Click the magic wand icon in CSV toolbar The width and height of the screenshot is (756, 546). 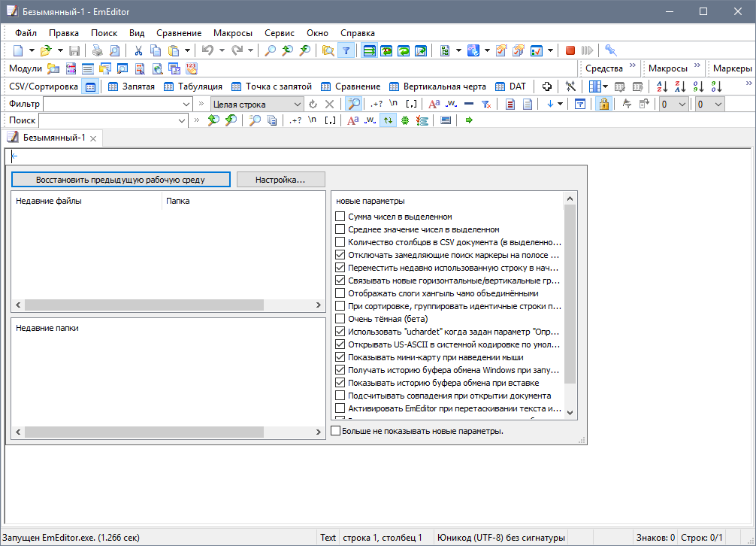(570, 86)
